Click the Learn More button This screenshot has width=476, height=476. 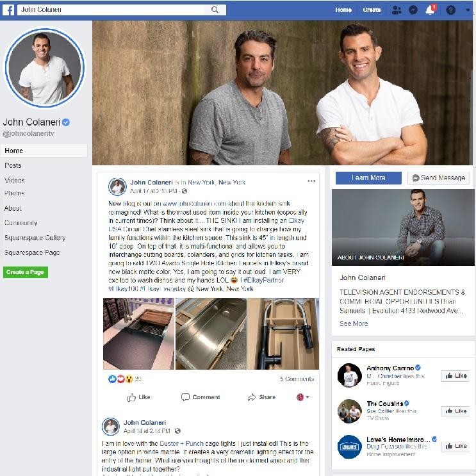point(368,178)
